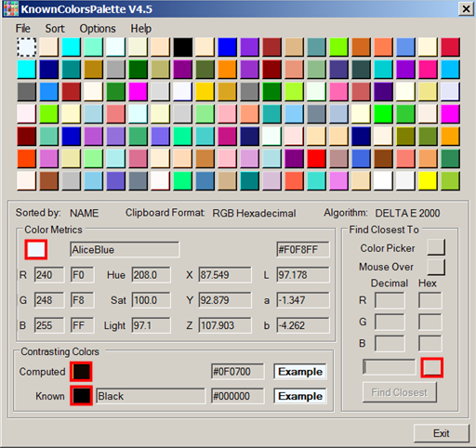Viewport: 476px width, 448px height.
Task: Click the Computed contrast Example button
Action: click(x=300, y=372)
